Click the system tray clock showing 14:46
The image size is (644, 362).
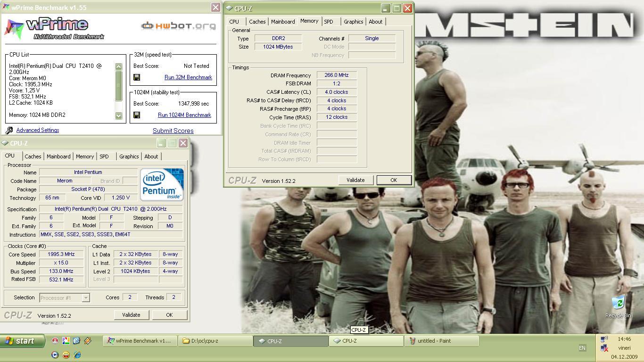(x=624, y=339)
